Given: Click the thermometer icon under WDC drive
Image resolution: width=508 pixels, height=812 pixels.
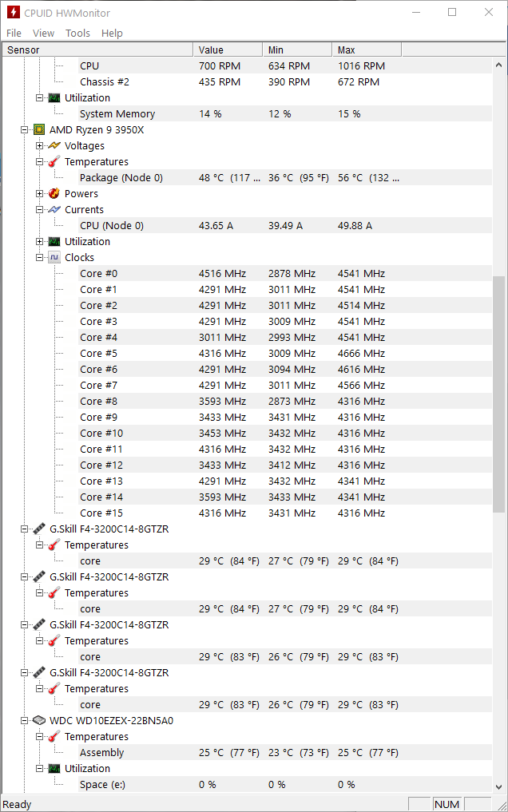Looking at the screenshot, I should (54, 736).
